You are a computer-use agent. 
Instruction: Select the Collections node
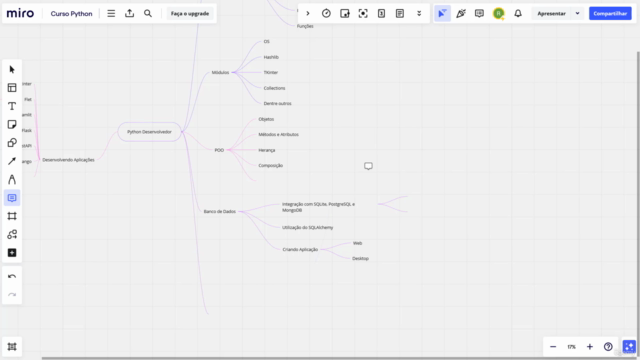coord(274,88)
